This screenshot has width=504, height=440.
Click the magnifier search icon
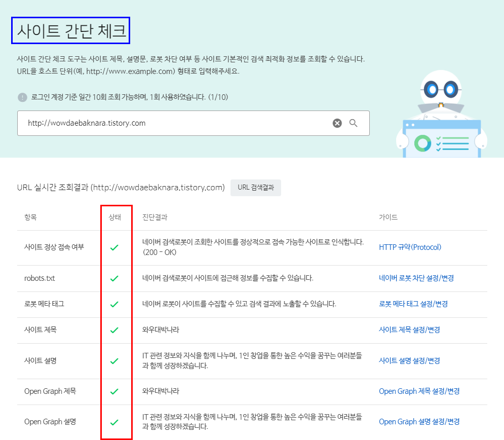tap(353, 123)
